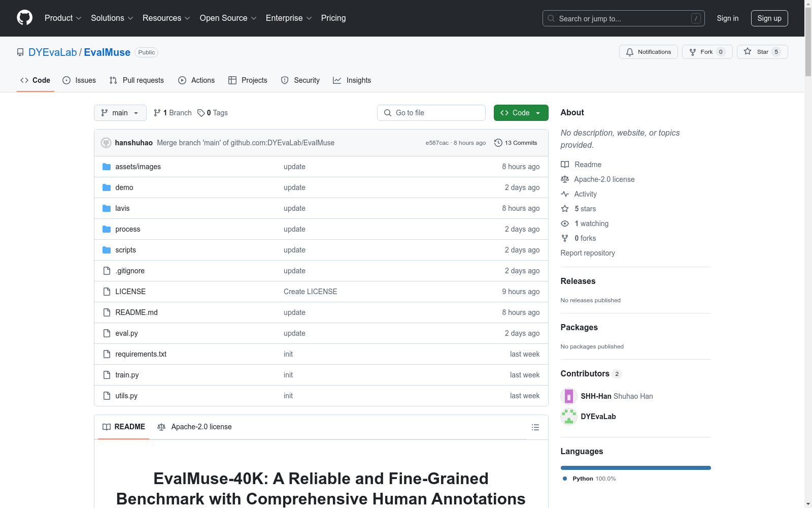Click the GitHub logo icon
The height and width of the screenshot is (508, 812).
point(24,18)
